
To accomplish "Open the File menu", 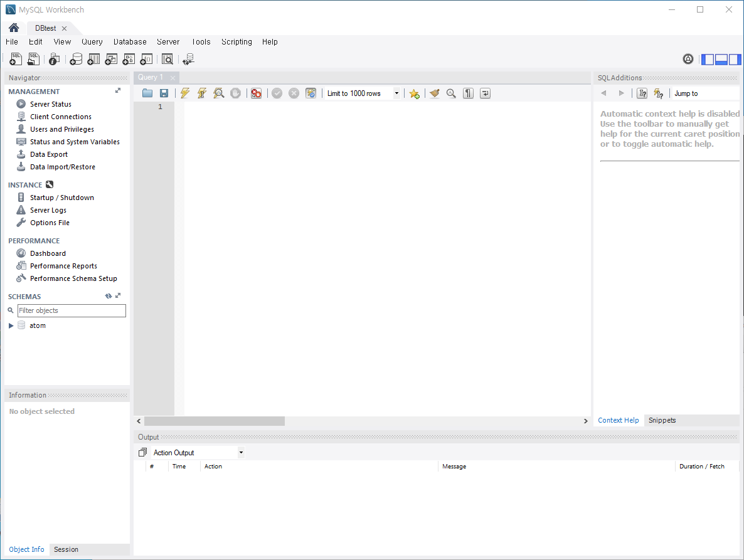I will 12,42.
